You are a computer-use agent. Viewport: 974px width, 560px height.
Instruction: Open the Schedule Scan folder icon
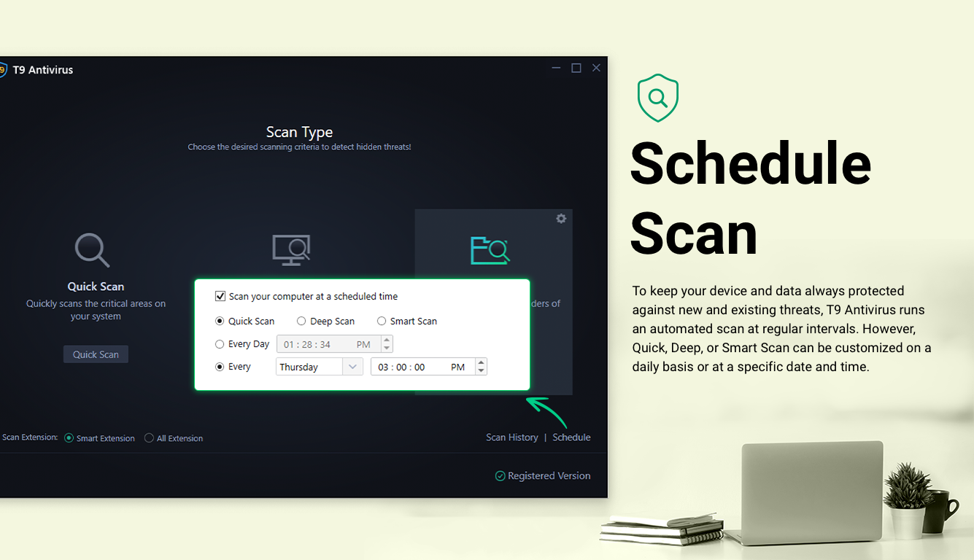pyautogui.click(x=490, y=251)
